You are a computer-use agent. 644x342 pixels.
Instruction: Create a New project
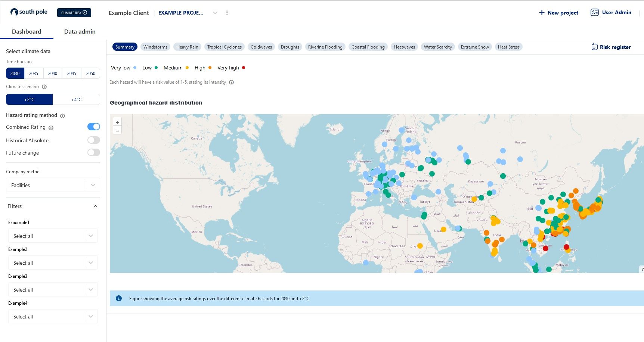[558, 13]
